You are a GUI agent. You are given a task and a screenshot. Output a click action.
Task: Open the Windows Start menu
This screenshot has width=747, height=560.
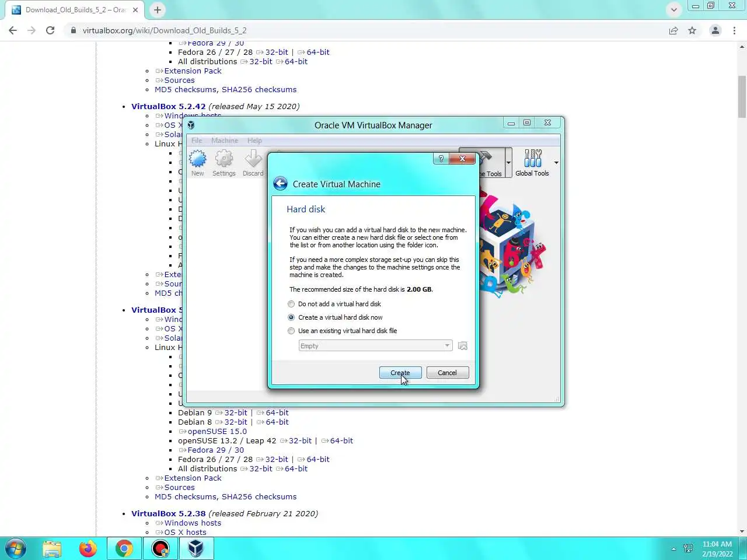[x=15, y=548]
